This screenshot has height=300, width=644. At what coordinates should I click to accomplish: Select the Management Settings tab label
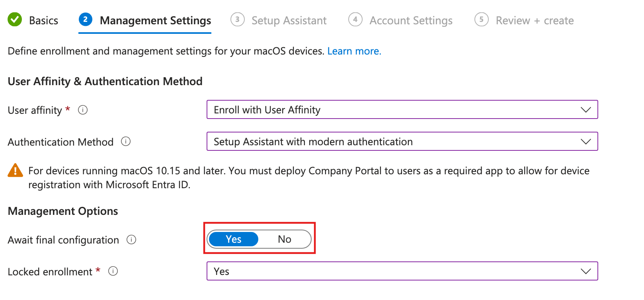[155, 21]
